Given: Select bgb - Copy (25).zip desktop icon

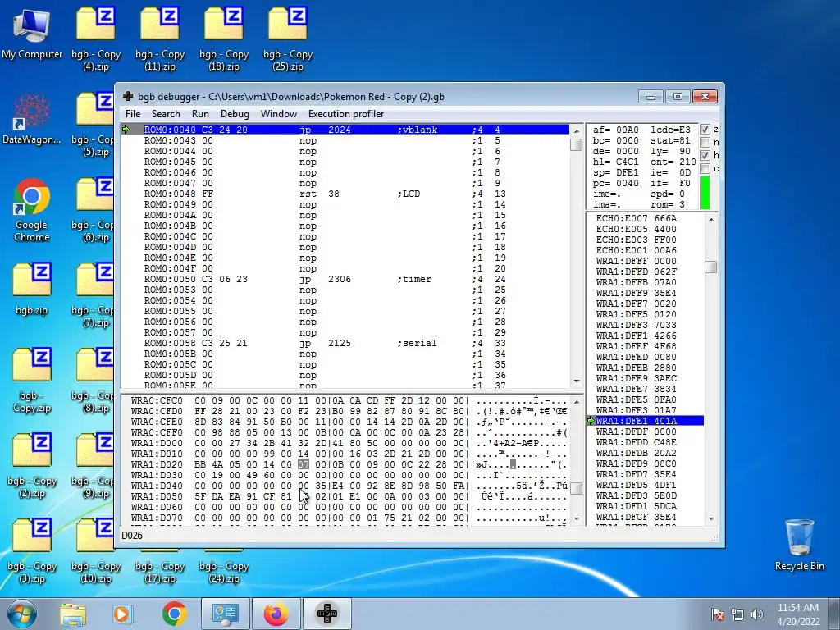Looking at the screenshot, I should point(288,39).
